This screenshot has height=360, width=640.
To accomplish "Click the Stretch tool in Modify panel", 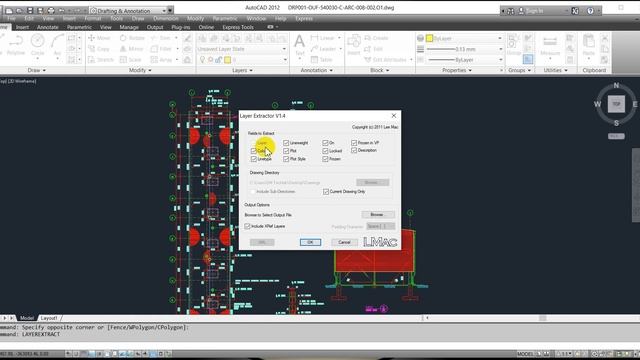I will pyautogui.click(x=100, y=60).
